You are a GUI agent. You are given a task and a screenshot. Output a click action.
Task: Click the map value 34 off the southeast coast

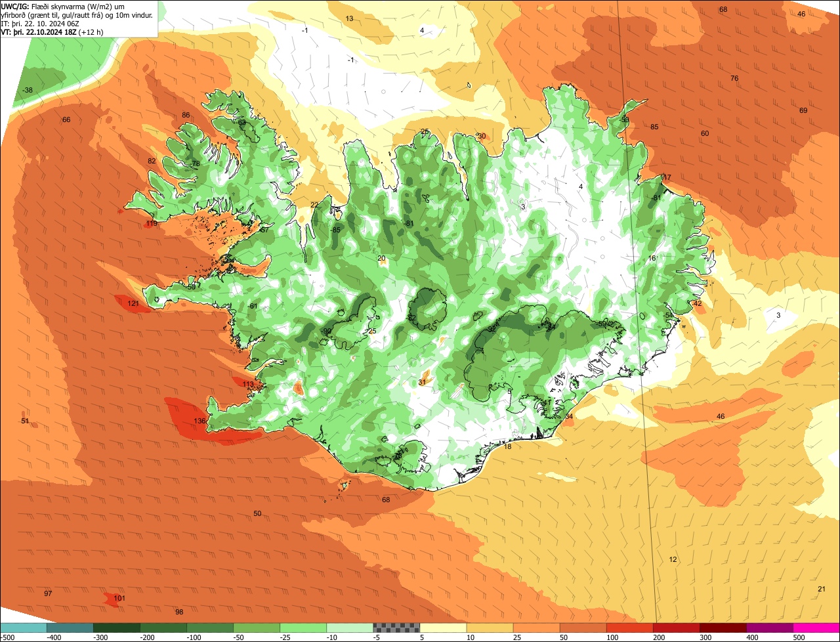[569, 416]
